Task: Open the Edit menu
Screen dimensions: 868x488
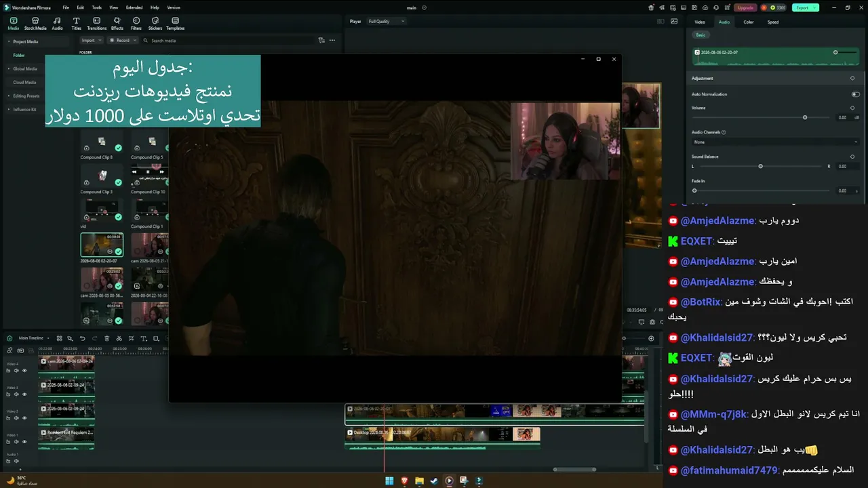Action: [x=81, y=7]
